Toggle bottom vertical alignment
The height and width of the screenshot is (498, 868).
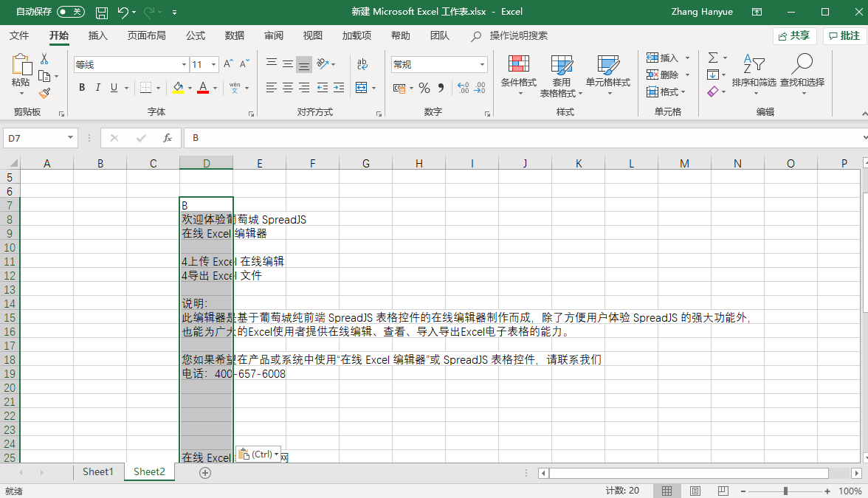click(304, 64)
